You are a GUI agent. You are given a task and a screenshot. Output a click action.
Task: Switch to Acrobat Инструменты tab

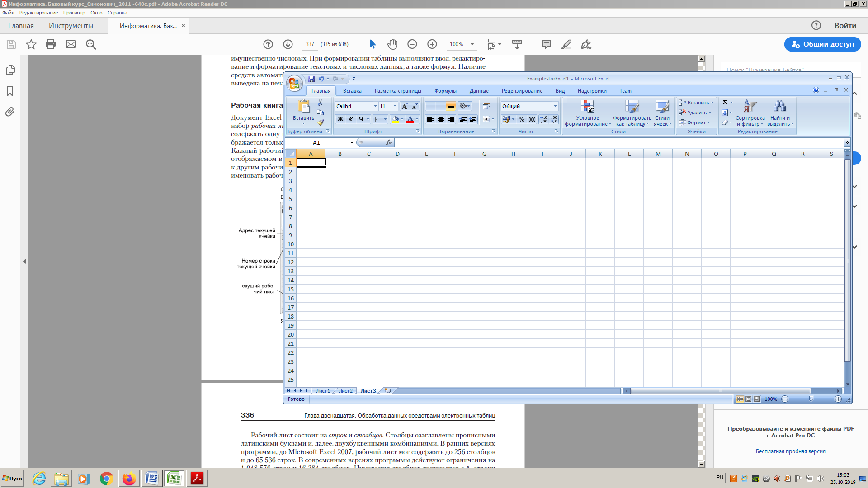point(71,26)
